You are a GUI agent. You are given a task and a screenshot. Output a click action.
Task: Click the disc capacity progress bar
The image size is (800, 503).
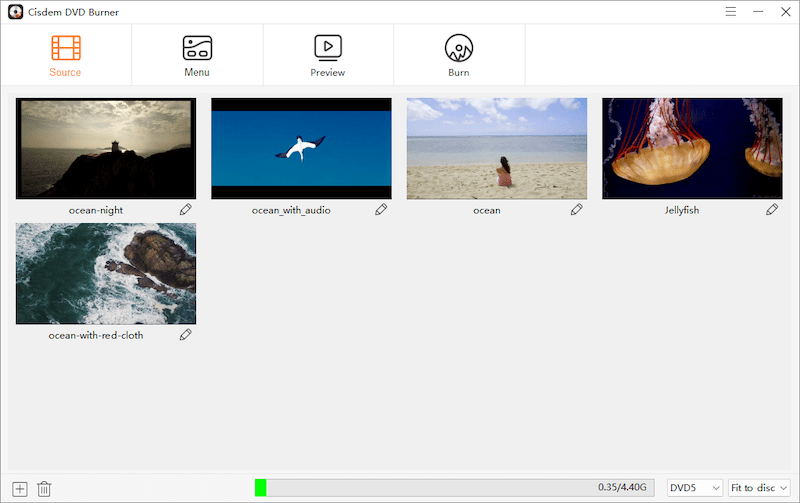tap(455, 488)
